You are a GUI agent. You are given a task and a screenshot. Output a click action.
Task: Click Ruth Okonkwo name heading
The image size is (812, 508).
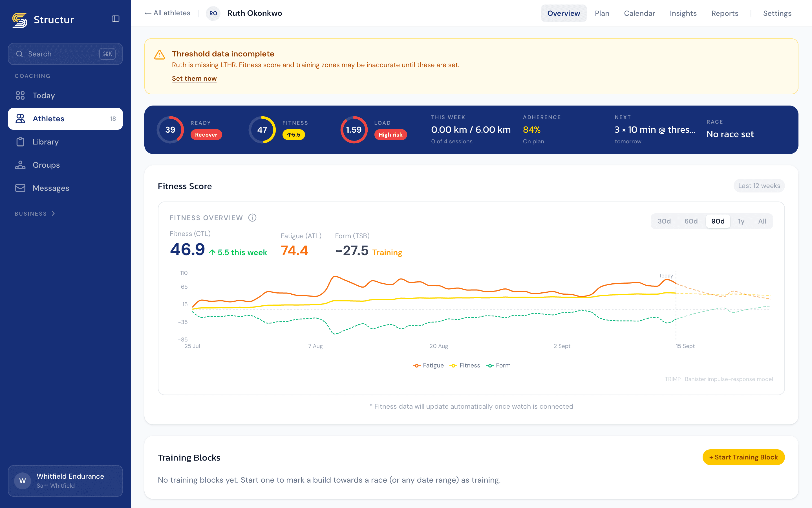255,13
